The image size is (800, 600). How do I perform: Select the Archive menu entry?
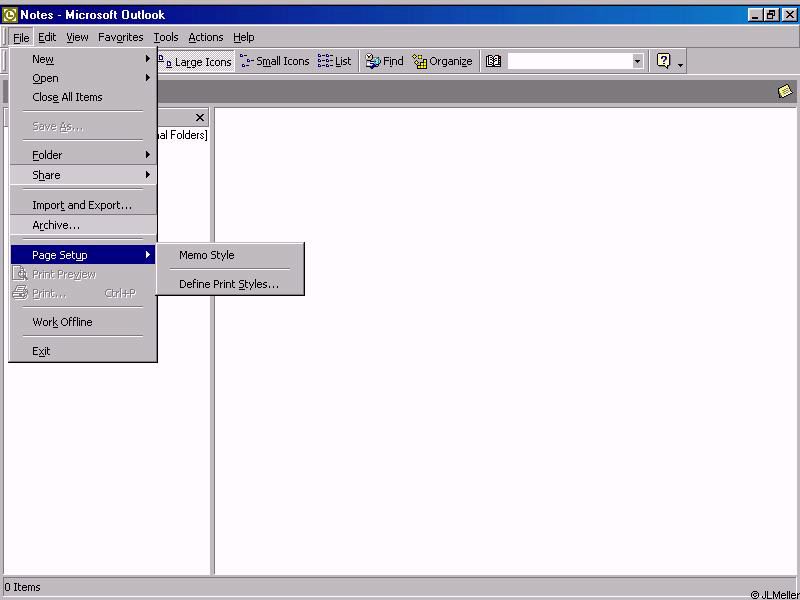(83, 225)
